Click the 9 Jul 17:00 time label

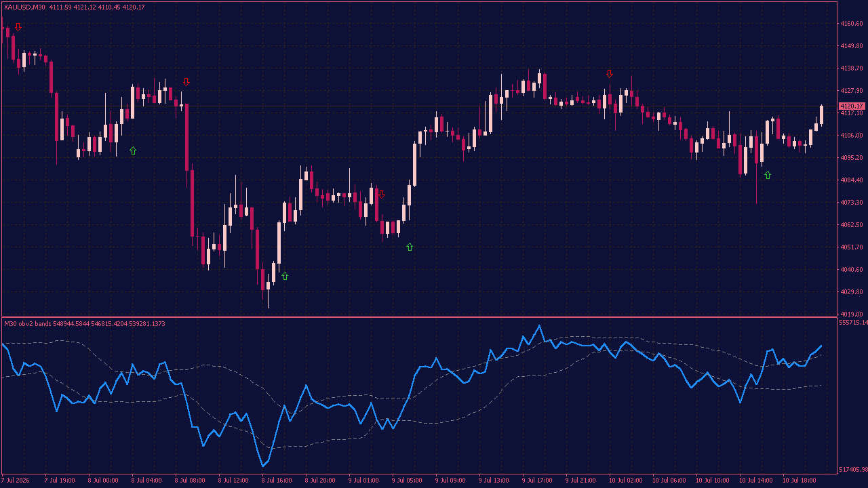click(537, 481)
